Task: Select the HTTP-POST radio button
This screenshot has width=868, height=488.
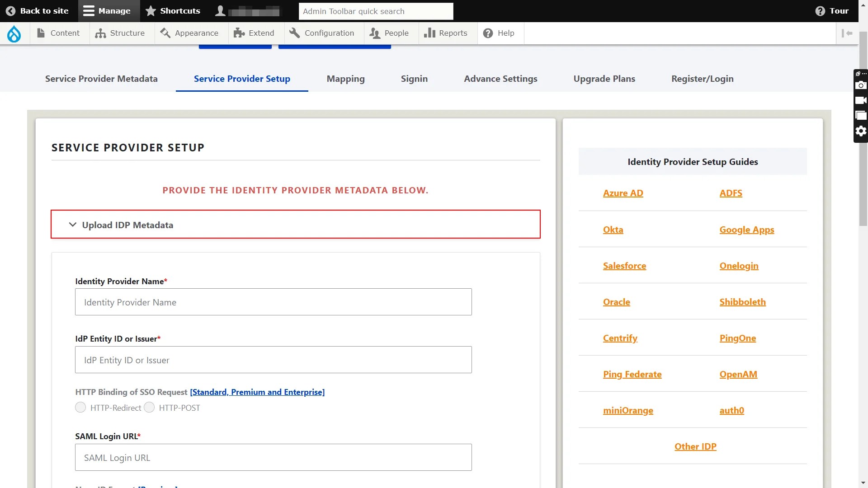Action: 149,407
